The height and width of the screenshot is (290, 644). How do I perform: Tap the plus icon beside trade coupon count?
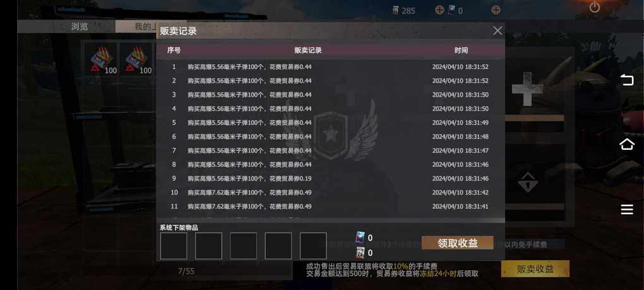click(x=496, y=10)
